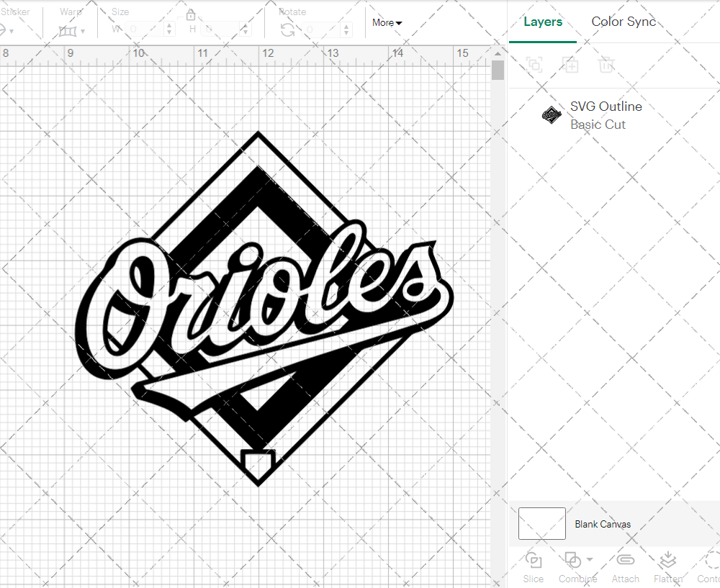Flatten the design layers

coord(667,567)
